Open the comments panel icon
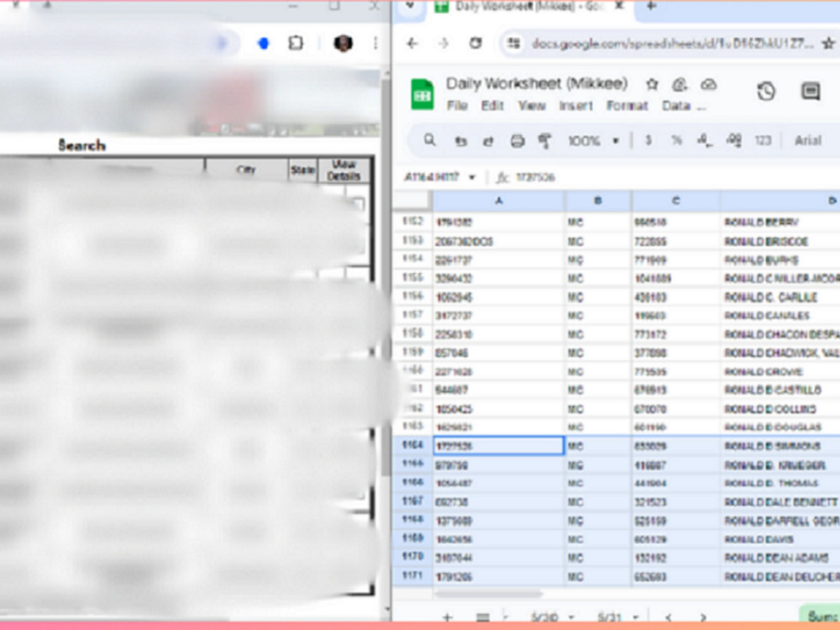Screen dimensions: 840x630 [x=811, y=92]
